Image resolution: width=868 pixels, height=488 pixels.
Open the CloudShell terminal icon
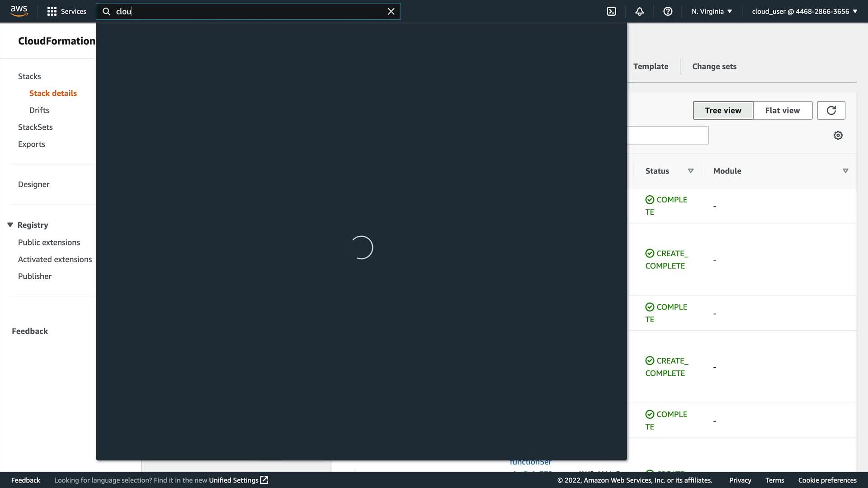[611, 11]
